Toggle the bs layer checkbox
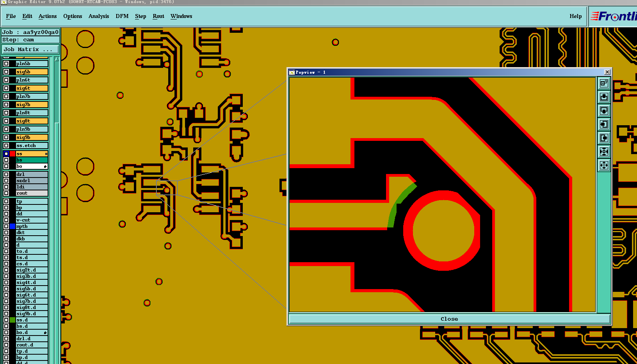 point(6,160)
